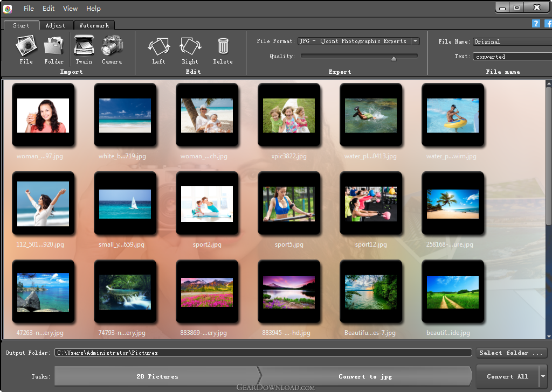The width and height of the screenshot is (552, 392).
Task: Select thumbnail small_y...659.jpg
Action: [125, 204]
